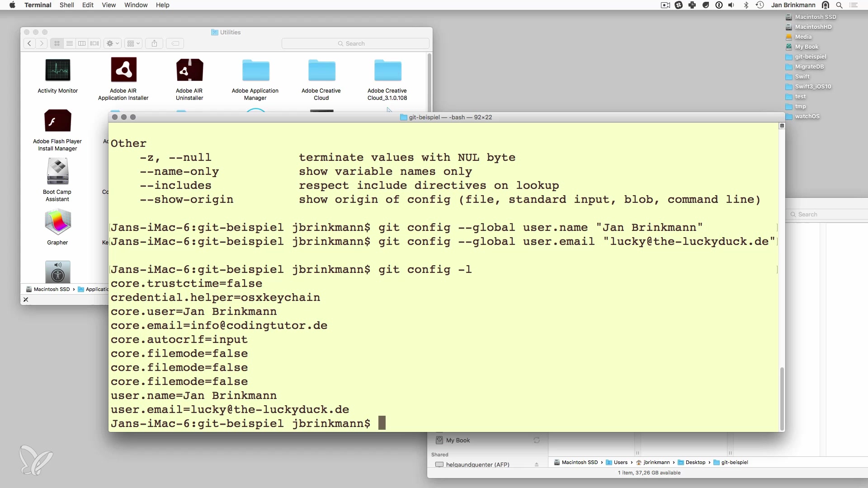
Task: Click the Share button in Finder toolbar
Action: tap(154, 43)
